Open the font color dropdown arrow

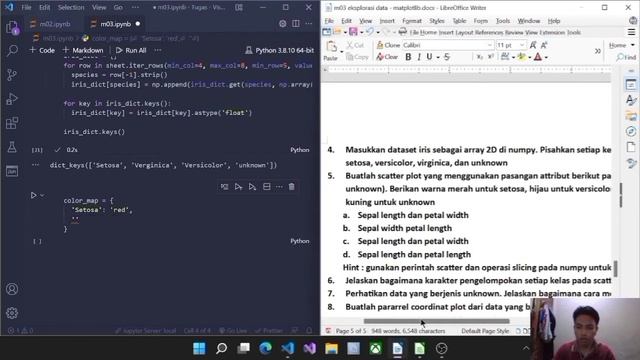547,57
